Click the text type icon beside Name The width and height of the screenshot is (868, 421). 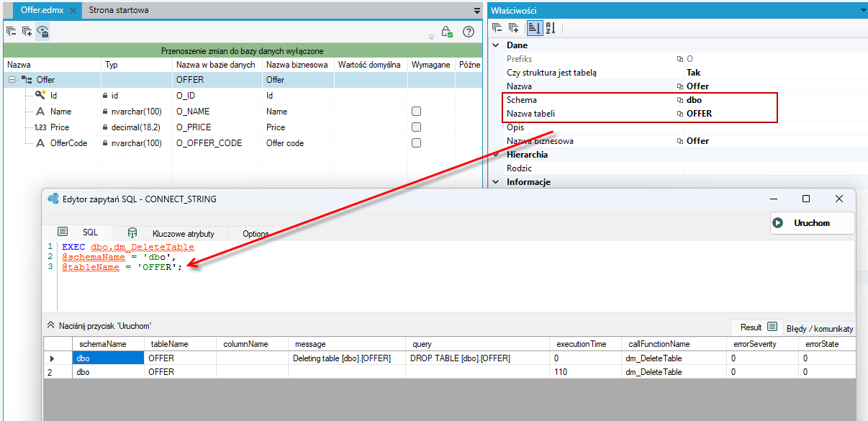40,112
